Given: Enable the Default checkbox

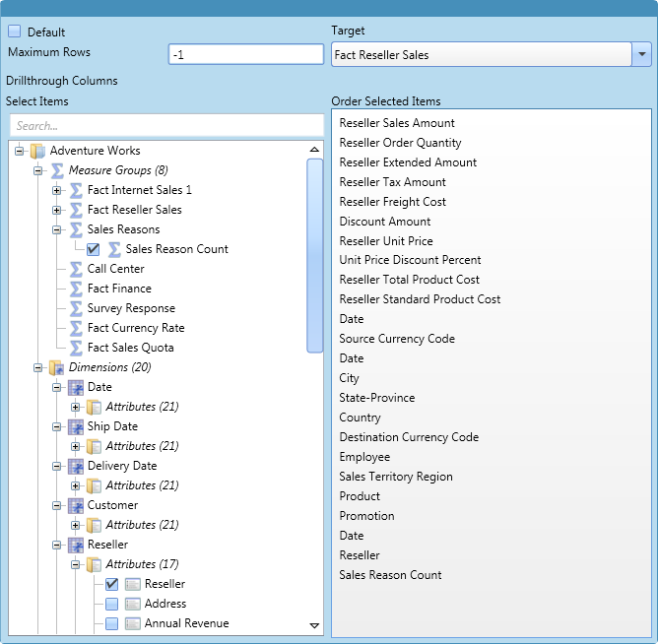Looking at the screenshot, I should [14, 32].
